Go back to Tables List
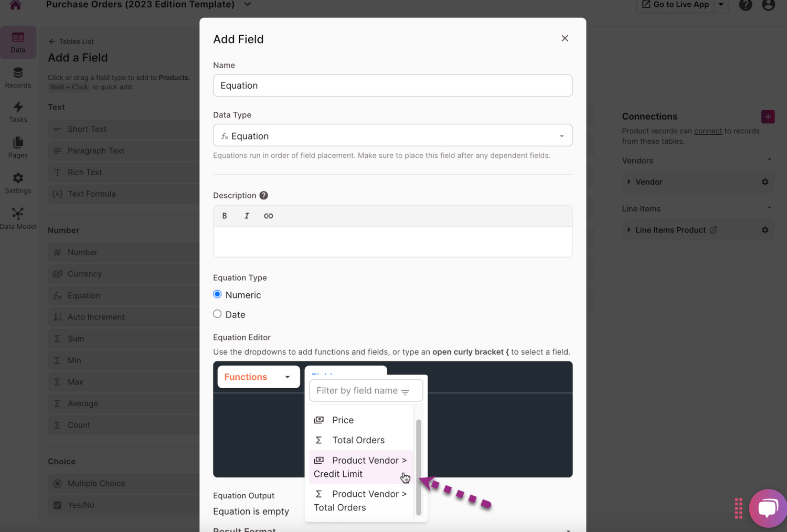This screenshot has height=532, width=787. tap(71, 41)
